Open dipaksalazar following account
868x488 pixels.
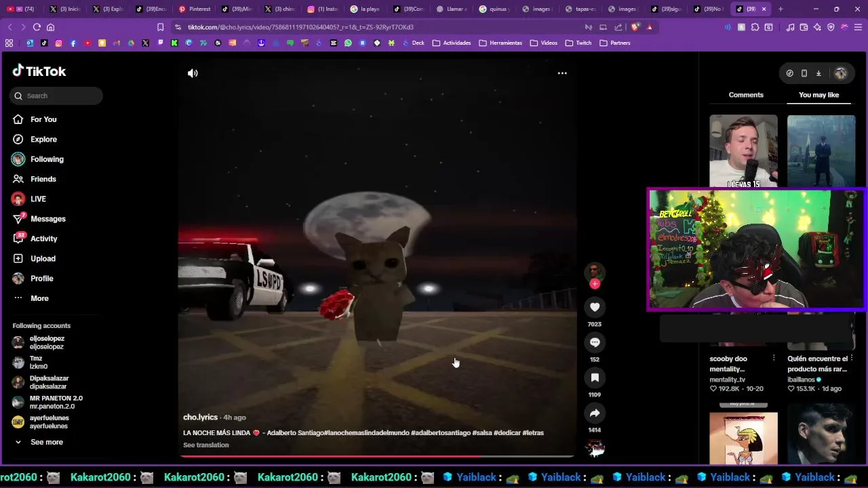pyautogui.click(x=49, y=382)
